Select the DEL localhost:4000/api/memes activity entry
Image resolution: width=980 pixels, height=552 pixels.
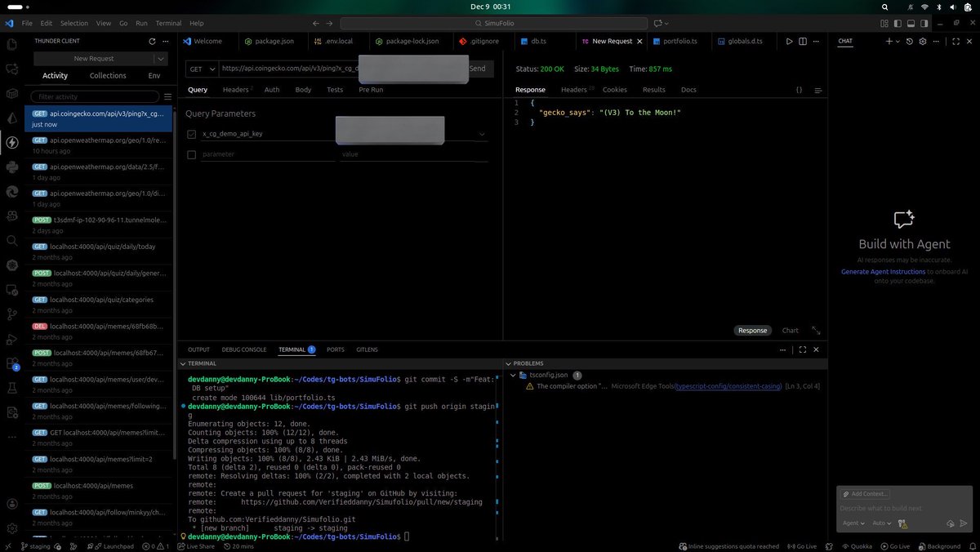click(99, 332)
